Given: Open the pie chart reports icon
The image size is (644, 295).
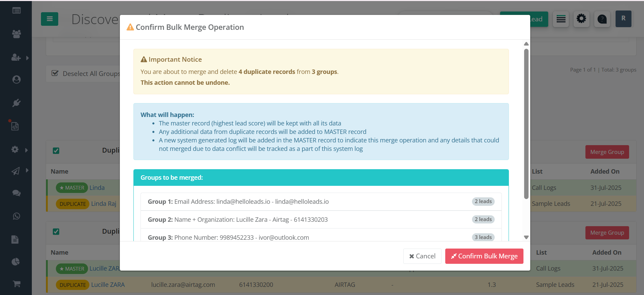Looking at the screenshot, I should 16,261.
